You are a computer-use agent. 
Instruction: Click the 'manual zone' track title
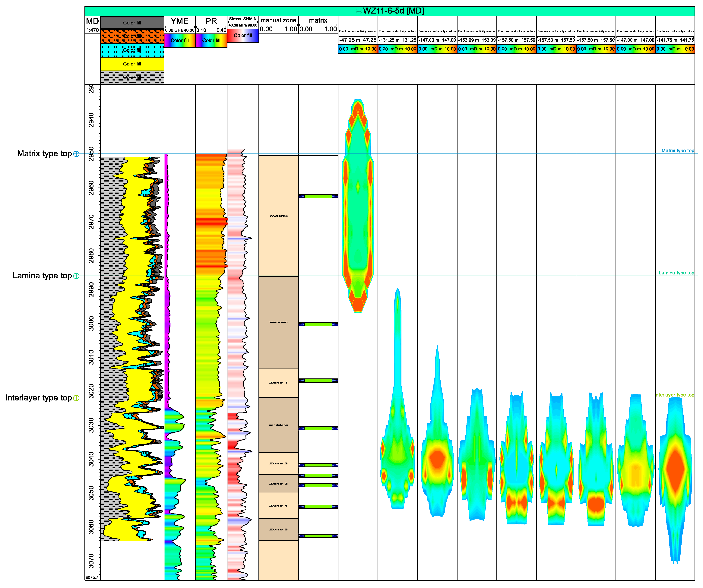point(278,21)
